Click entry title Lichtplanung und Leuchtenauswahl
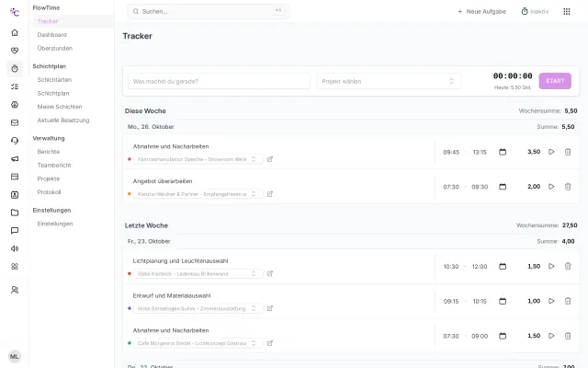This screenshot has height=368, width=588. click(x=180, y=261)
